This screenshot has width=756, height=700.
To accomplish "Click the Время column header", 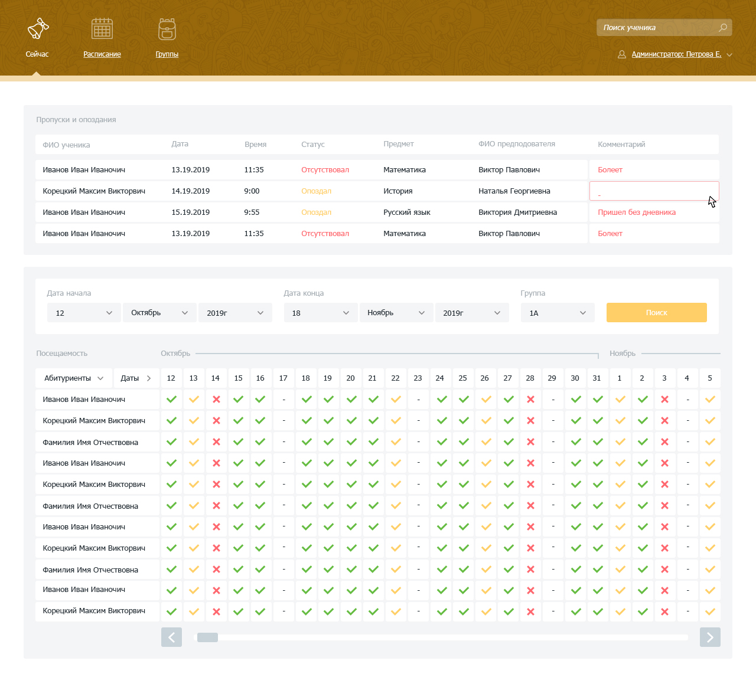I will tap(255, 145).
